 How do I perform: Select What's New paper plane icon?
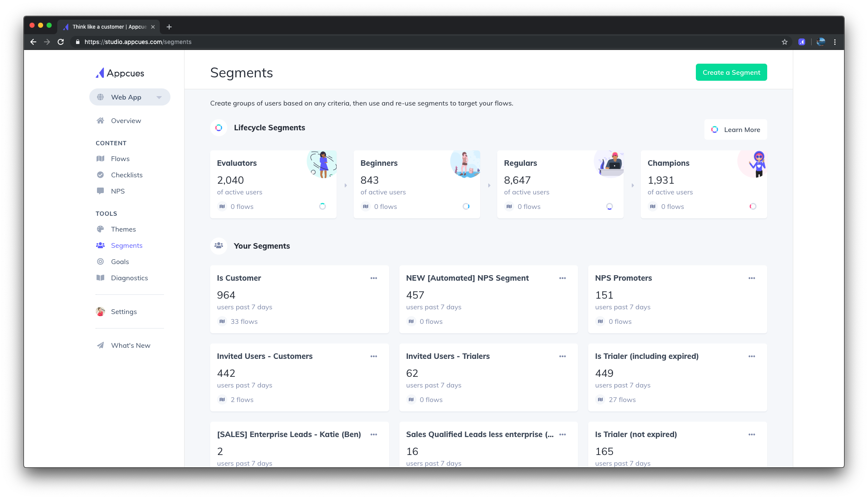[100, 345]
